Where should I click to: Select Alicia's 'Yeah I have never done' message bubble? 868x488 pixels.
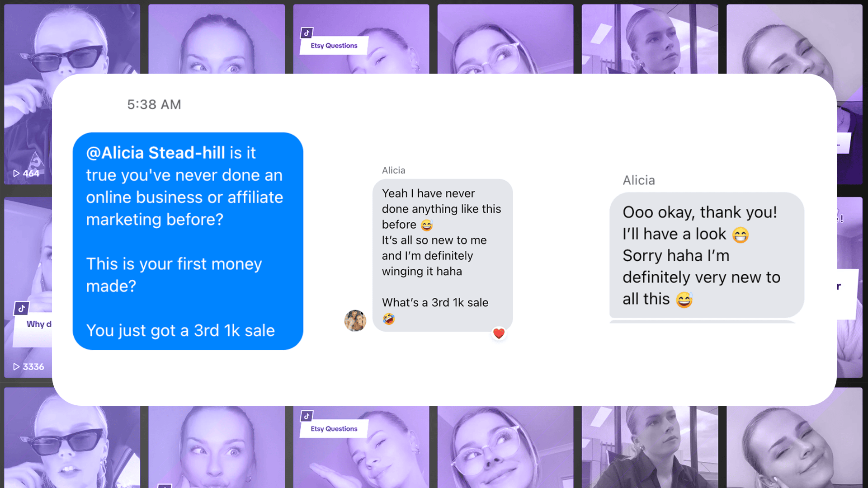click(443, 255)
